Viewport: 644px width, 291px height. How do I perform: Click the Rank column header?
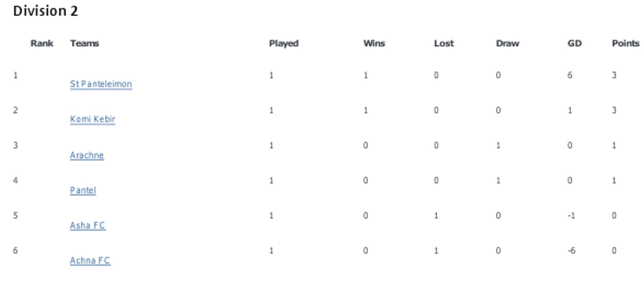coord(42,43)
